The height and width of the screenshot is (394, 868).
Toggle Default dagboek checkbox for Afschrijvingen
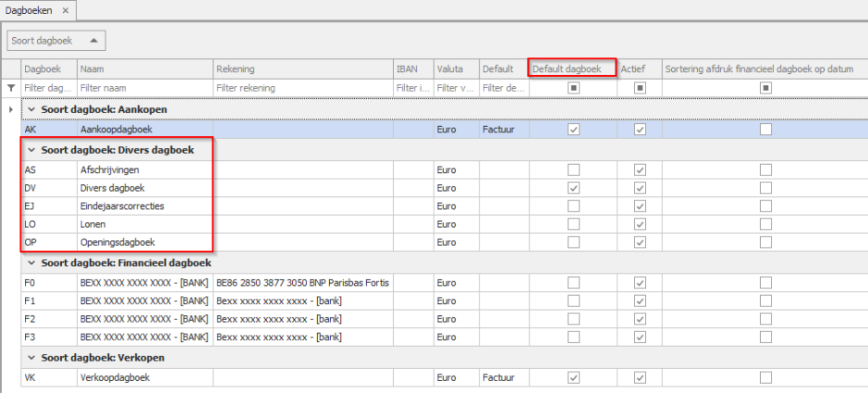(x=573, y=169)
